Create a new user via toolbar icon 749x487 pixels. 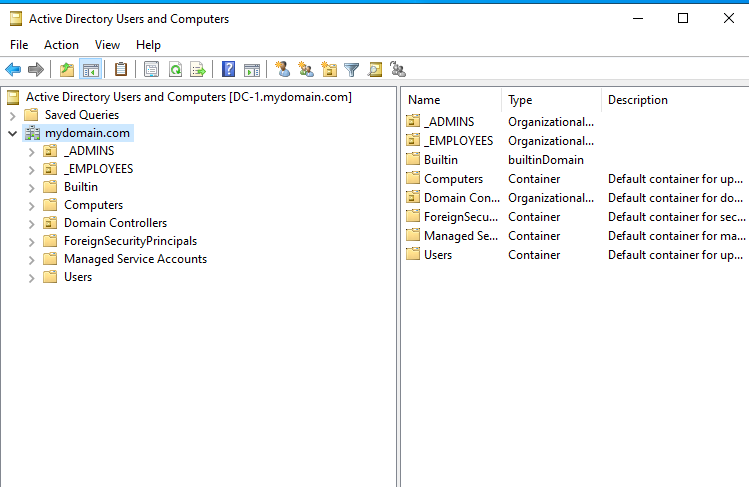[282, 70]
